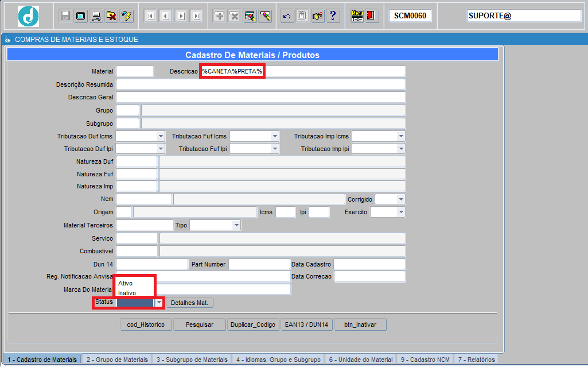The height and width of the screenshot is (367, 588).
Task: Execute query with the lightning icon
Action: point(127,16)
